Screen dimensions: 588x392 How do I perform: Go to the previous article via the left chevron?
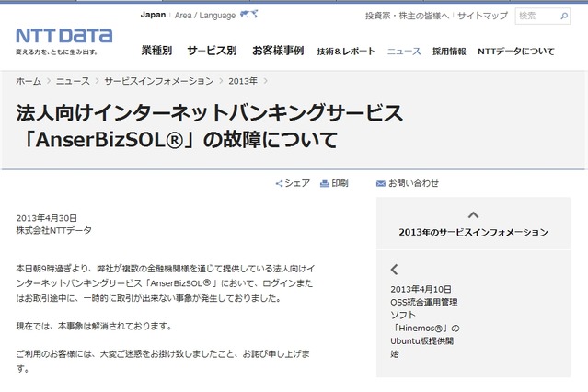394,270
